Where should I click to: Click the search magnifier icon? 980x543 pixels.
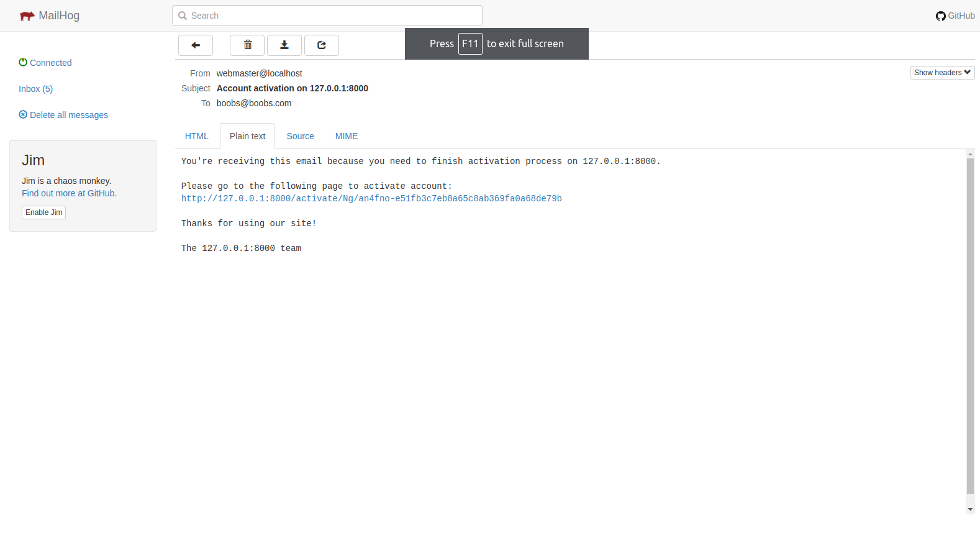click(183, 16)
